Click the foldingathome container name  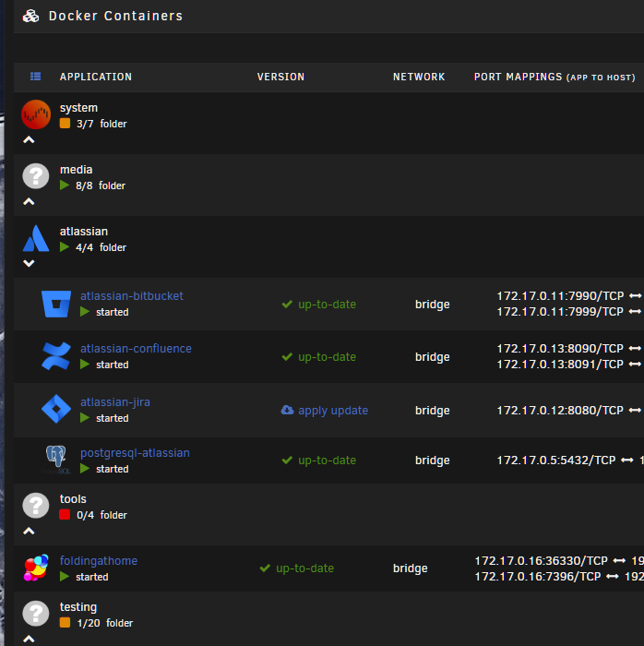coord(99,561)
